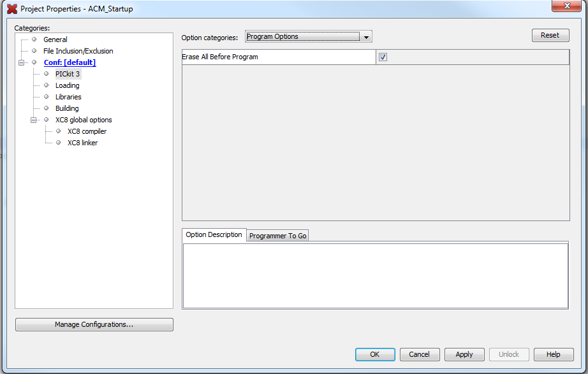Collapse the Conf: [default] tree node
The width and height of the screenshot is (588, 374).
tap(22, 62)
